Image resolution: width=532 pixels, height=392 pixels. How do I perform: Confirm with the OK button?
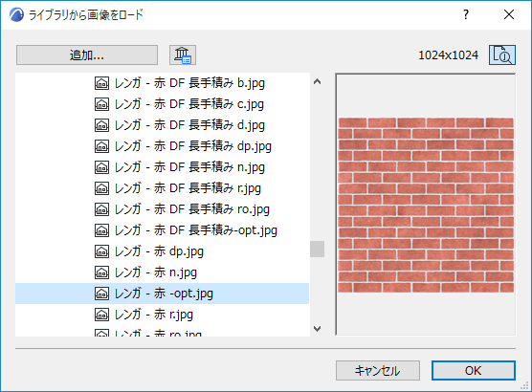[474, 370]
